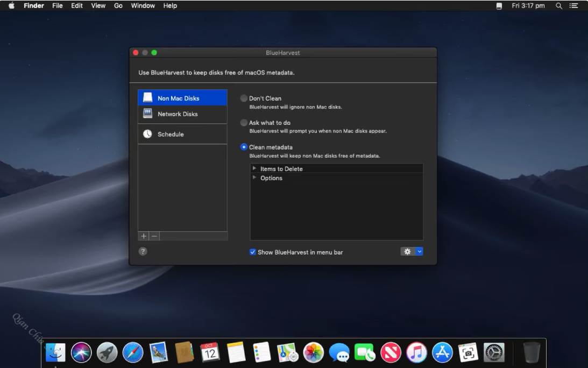
Task: Zoom the BlueHarvest window with green button
Action: point(154,53)
